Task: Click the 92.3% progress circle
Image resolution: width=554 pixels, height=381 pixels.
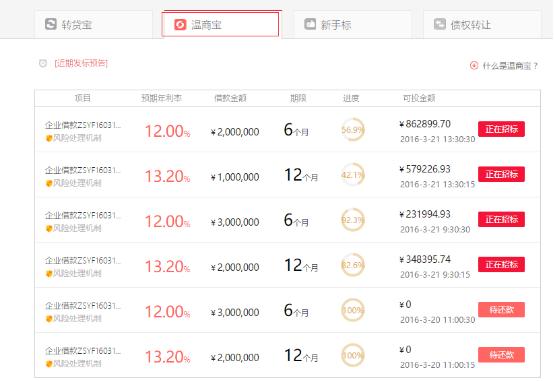Action: pos(353,220)
